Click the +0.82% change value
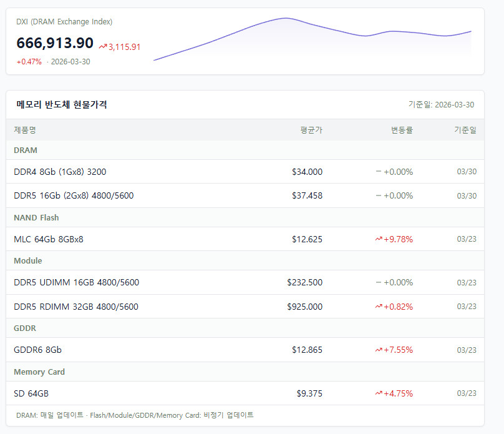The width and height of the screenshot is (504, 434). pyautogui.click(x=398, y=307)
